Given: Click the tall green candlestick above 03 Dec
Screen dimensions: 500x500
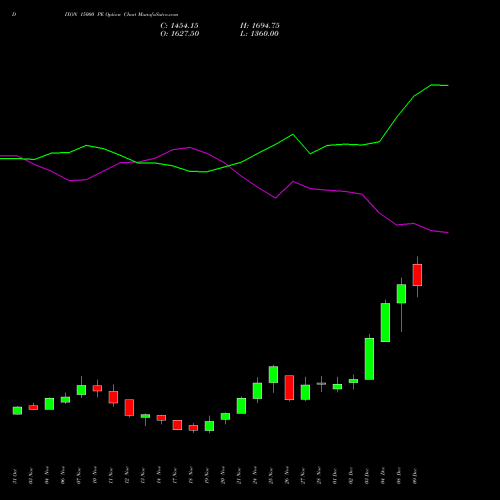Looking at the screenshot, I should [369, 359].
